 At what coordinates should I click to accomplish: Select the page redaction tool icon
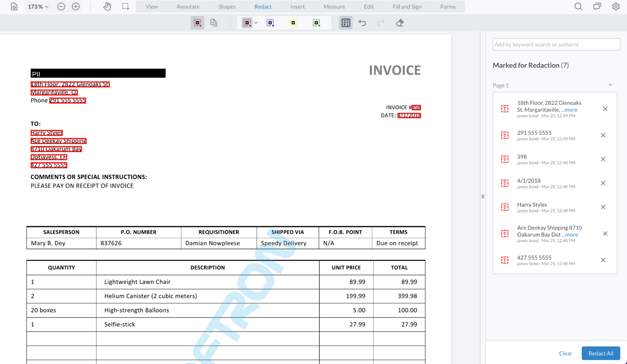pos(213,23)
